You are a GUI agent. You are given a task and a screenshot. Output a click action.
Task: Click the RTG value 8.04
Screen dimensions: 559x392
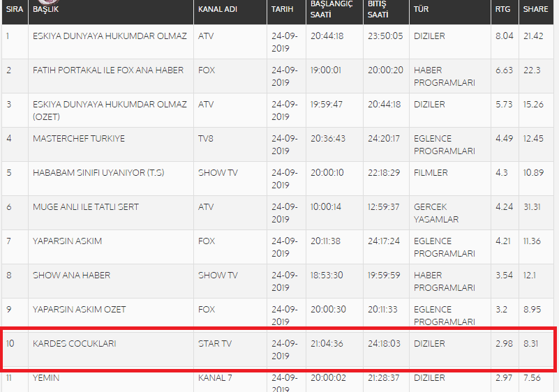tap(505, 36)
